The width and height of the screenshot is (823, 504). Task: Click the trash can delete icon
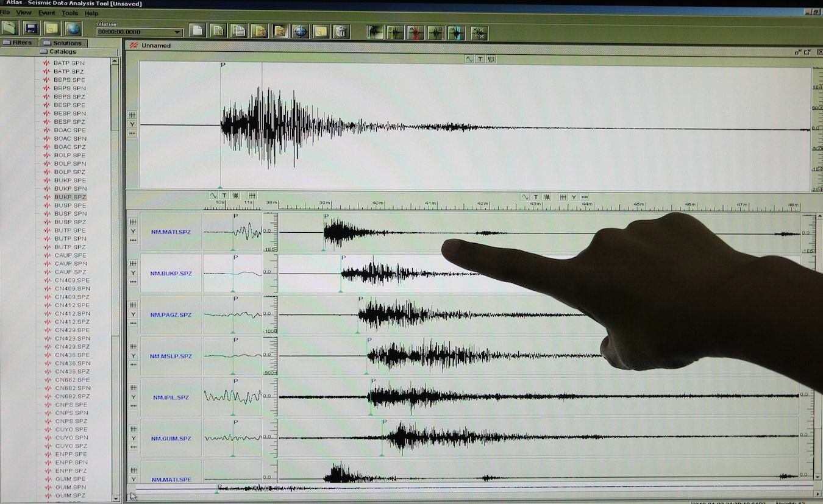[x=342, y=31]
